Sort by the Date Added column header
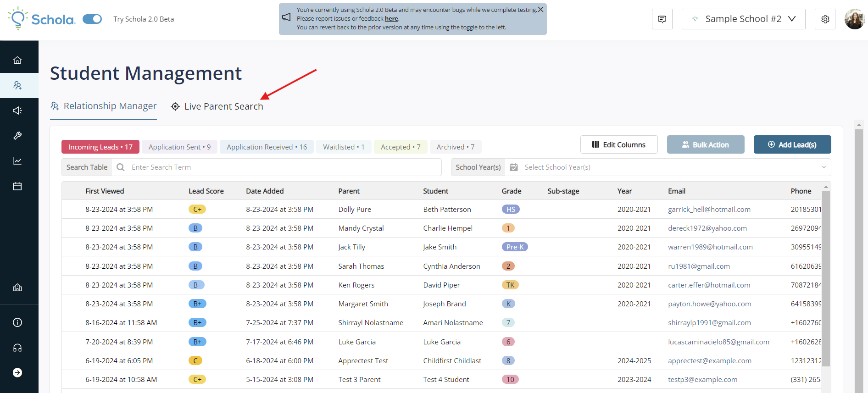The height and width of the screenshot is (393, 868). pyautogui.click(x=265, y=191)
